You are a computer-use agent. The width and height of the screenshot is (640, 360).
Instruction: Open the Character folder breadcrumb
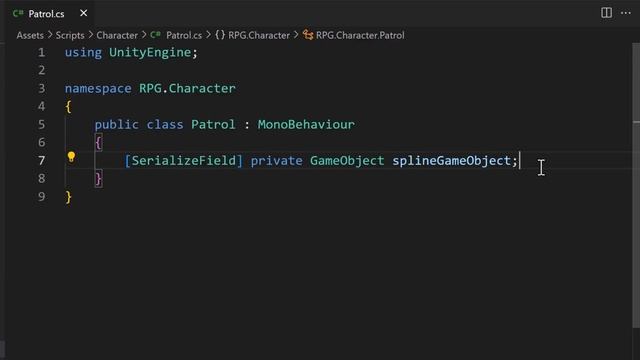(x=117, y=35)
